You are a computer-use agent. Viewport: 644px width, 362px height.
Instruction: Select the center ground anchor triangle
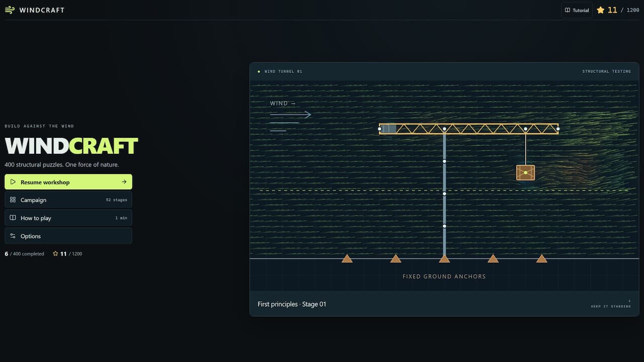click(x=444, y=258)
